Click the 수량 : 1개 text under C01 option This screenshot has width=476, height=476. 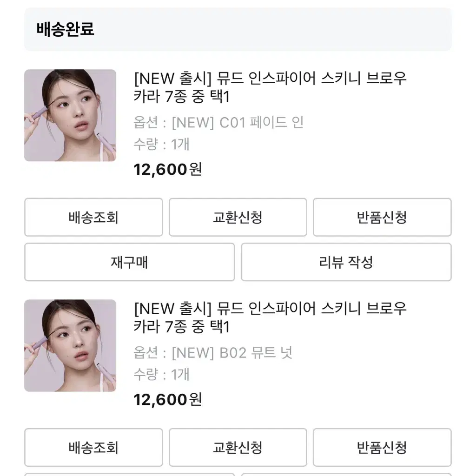161,144
